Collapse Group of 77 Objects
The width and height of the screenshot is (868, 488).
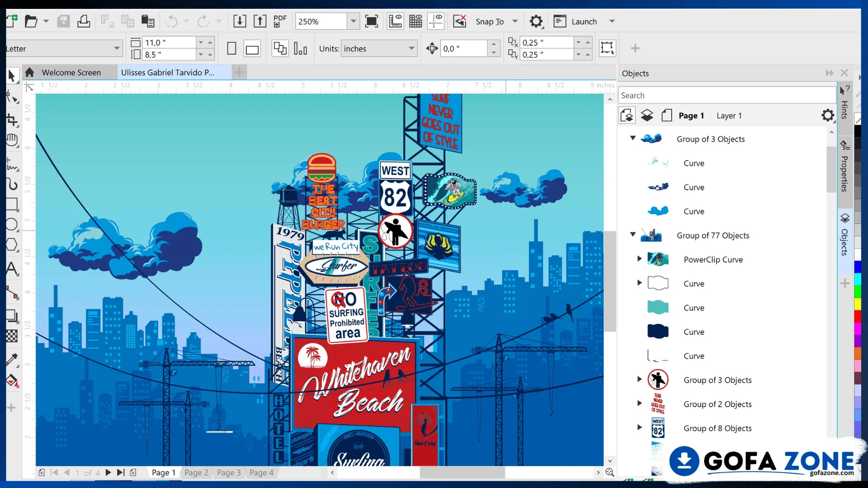(633, 235)
